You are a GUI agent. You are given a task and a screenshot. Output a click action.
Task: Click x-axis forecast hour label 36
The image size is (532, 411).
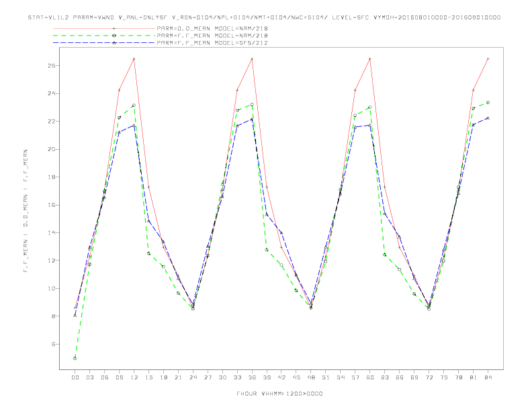[x=252, y=377]
